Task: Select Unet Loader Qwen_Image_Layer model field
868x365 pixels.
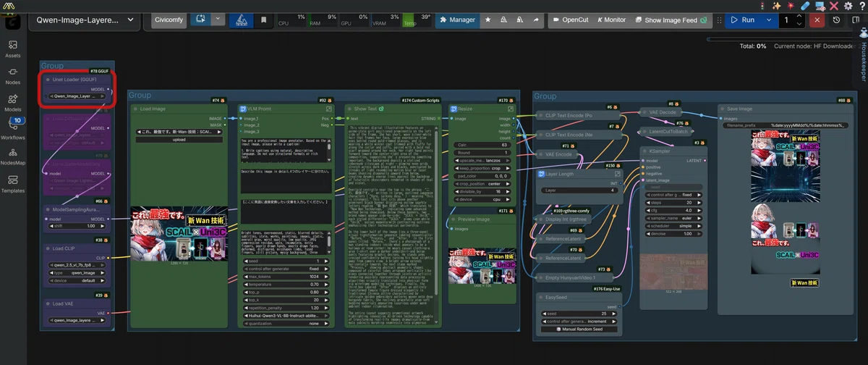Action: (x=75, y=96)
